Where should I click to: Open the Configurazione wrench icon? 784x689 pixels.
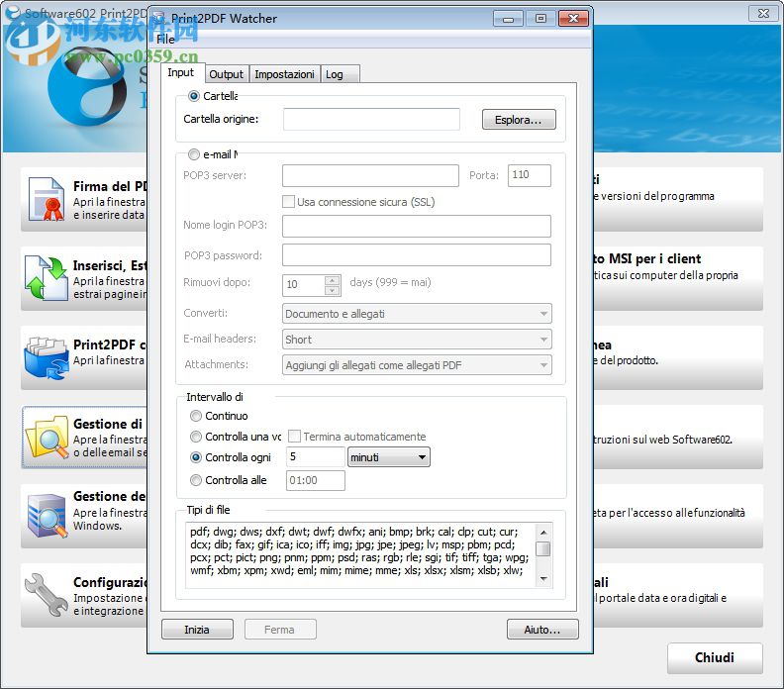pos(47,595)
